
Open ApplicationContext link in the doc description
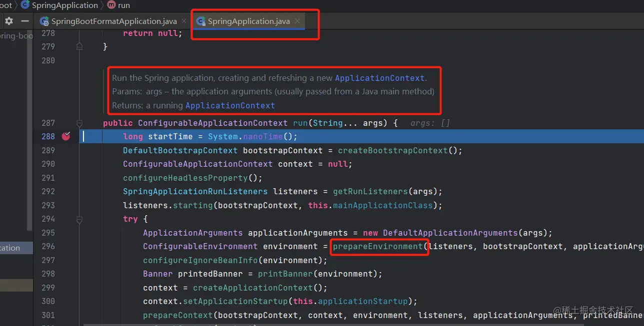click(380, 78)
